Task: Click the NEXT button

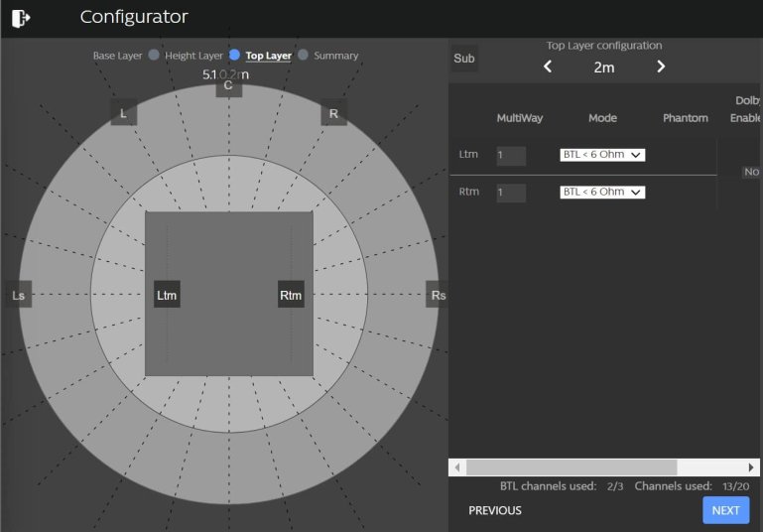Action: click(x=725, y=510)
